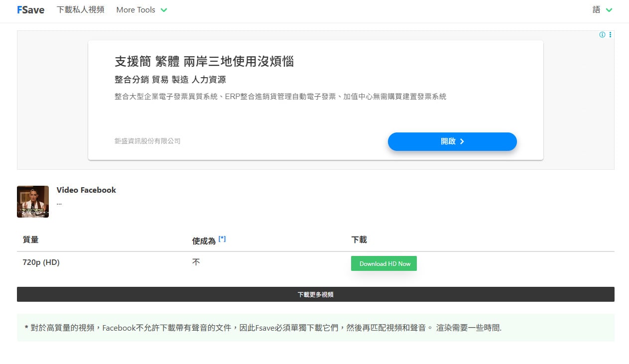Click the 開啟 advertisement button
The height and width of the screenshot is (364, 629).
451,141
